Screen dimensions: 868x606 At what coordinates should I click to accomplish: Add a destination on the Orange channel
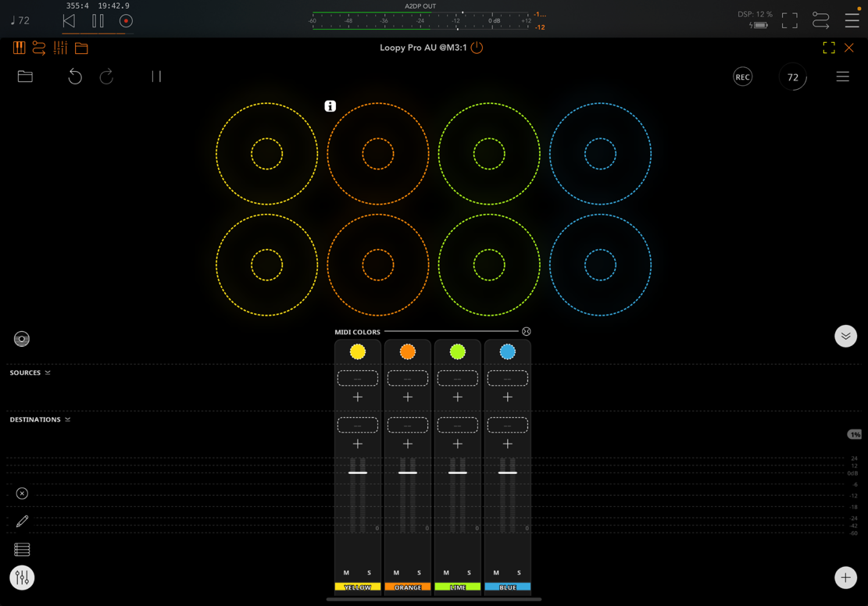point(407,444)
